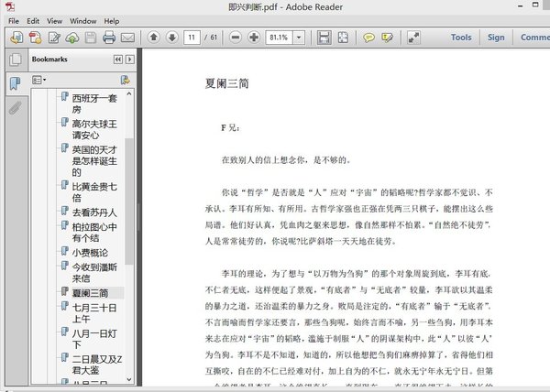Click the find current bookmark icon
Image resolution: width=550 pixels, height=392 pixels.
pyautogui.click(x=125, y=80)
